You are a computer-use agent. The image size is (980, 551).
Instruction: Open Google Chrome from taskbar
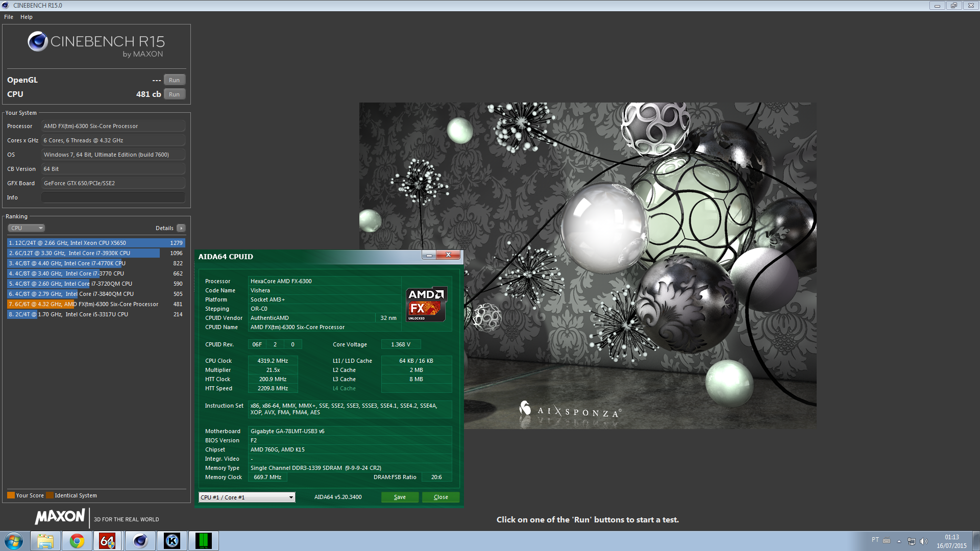coord(77,541)
